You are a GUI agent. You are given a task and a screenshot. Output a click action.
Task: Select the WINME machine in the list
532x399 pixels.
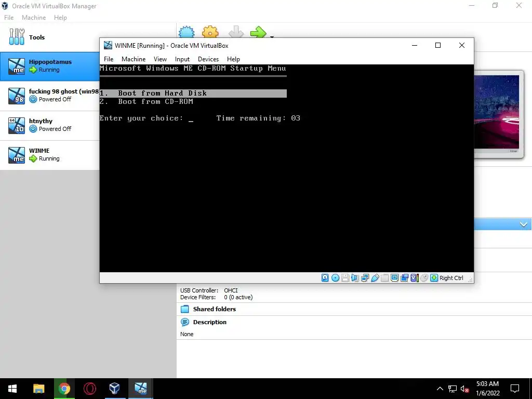tap(49, 155)
